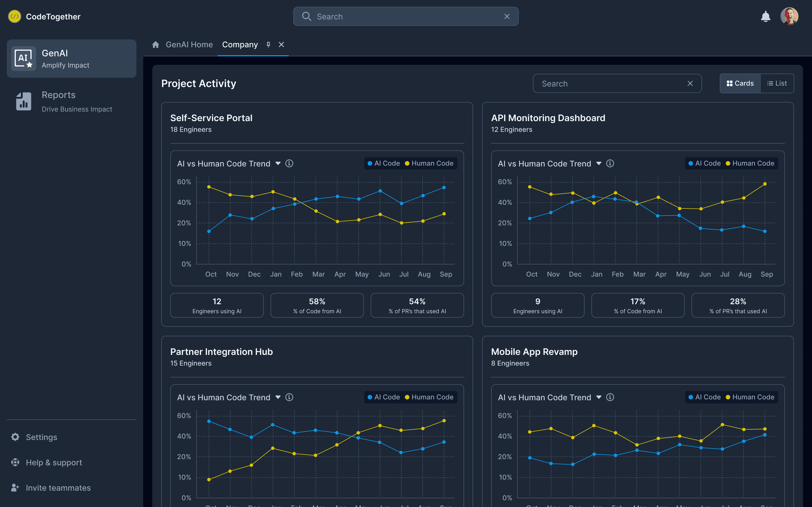
Task: Click the user profile avatar
Action: pos(789,16)
